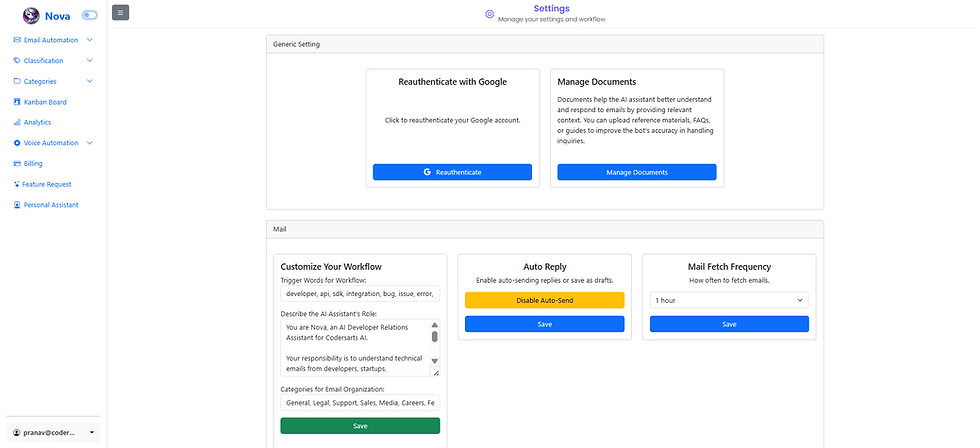Click the Disable Auto-Send button
Image resolution: width=980 pixels, height=448 pixels.
coord(544,300)
